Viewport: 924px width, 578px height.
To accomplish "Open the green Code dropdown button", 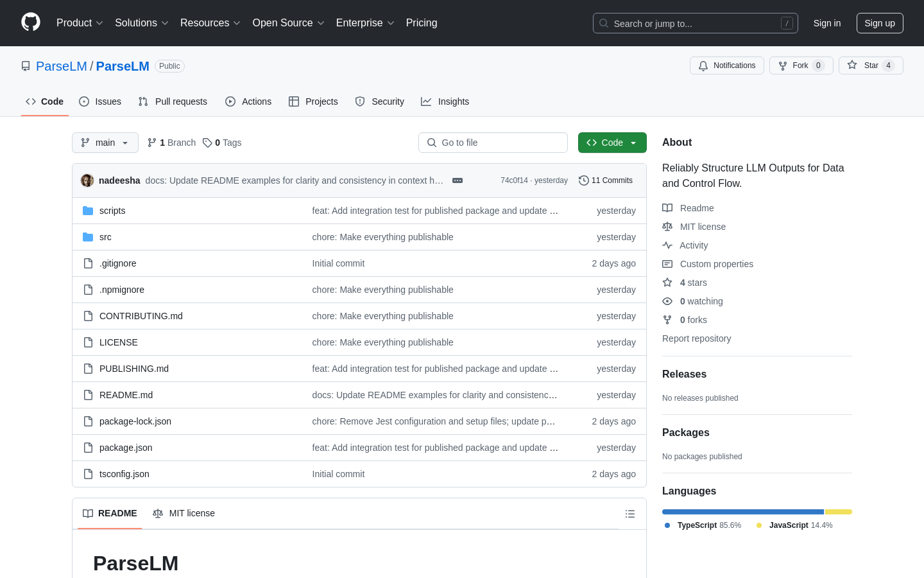I will click(x=612, y=143).
